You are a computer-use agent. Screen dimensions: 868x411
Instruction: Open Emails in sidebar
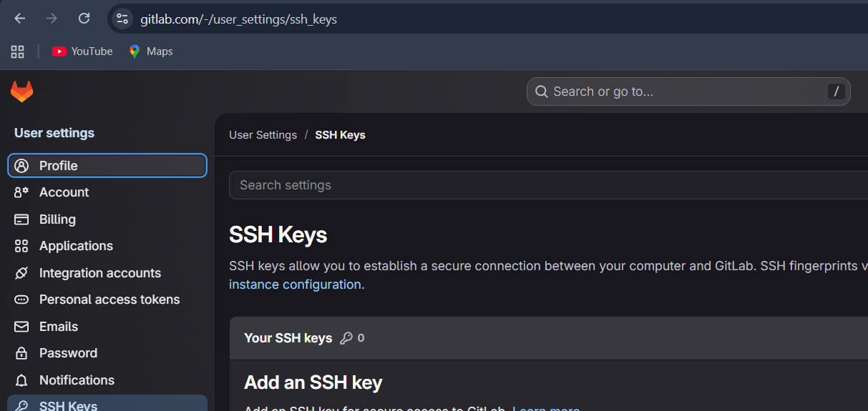tap(107, 327)
